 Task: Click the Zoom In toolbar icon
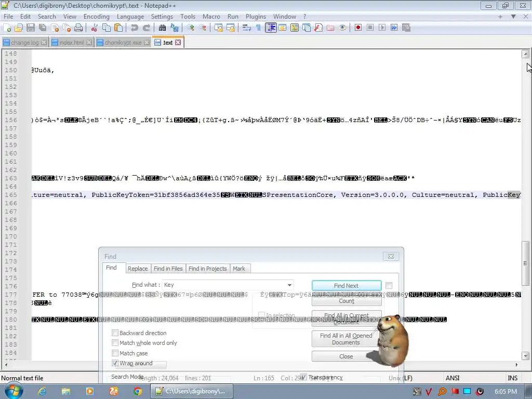pos(190,28)
